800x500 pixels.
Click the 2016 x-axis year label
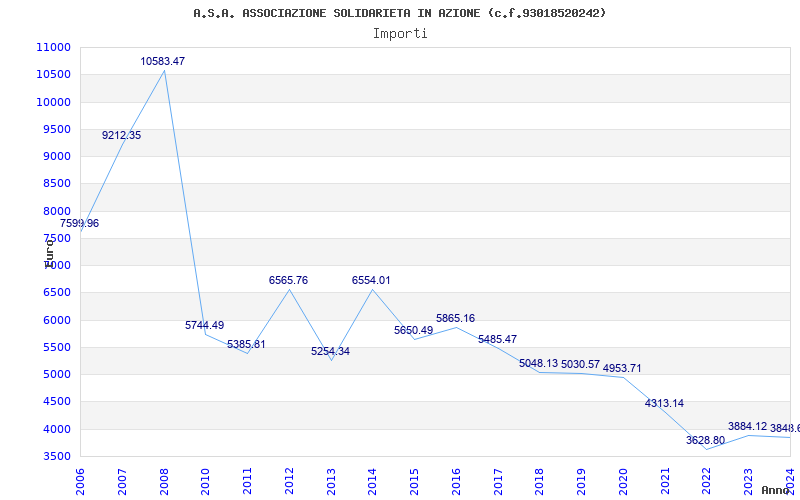point(456,482)
